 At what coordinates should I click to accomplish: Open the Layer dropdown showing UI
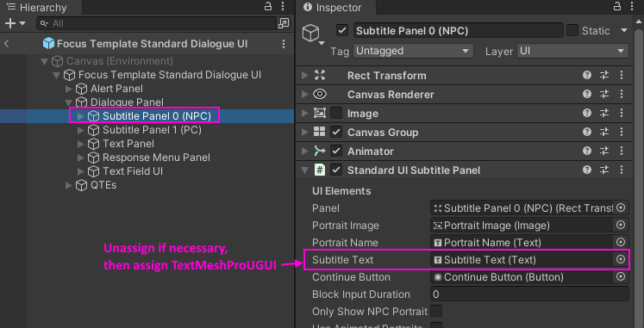coord(572,51)
